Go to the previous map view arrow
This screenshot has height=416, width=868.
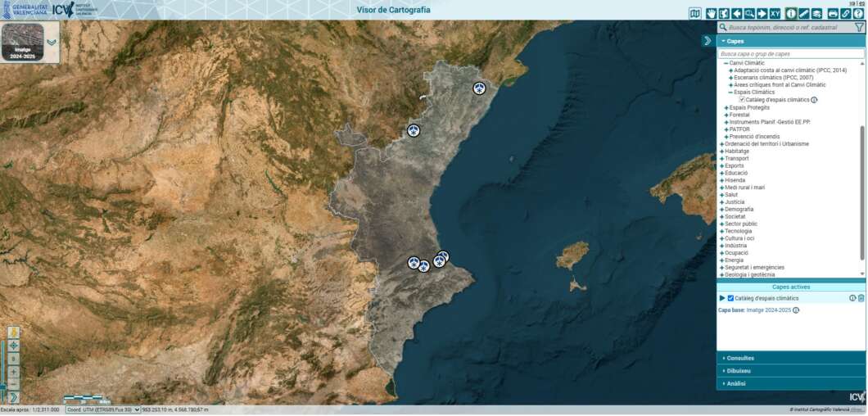(736, 13)
